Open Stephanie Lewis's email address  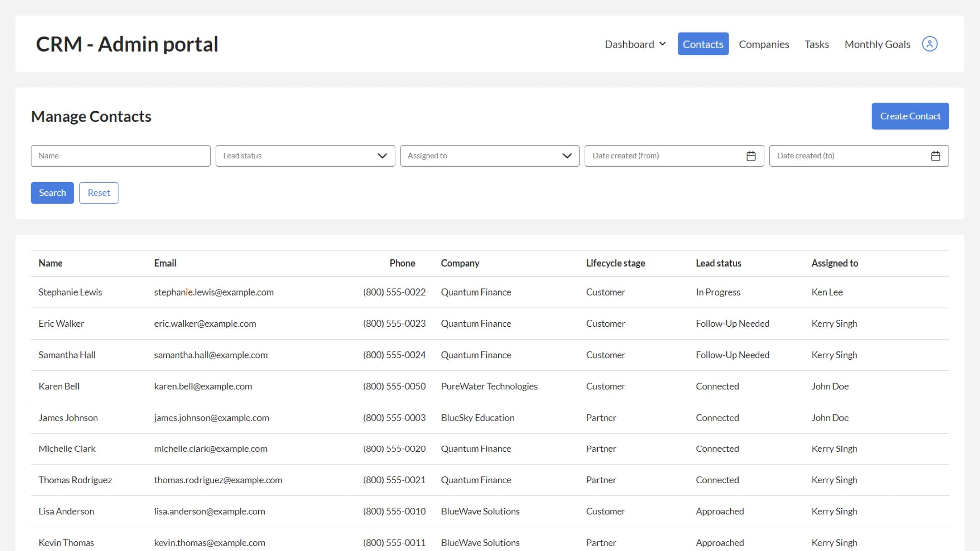click(x=213, y=292)
